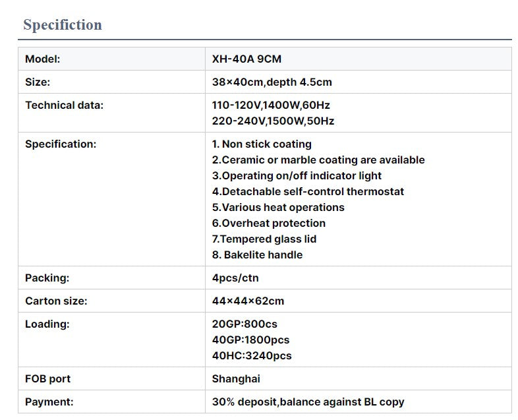The height and width of the screenshot is (420, 518).
Task: Select the 4pcs/ctn packing value
Action: [x=235, y=278]
